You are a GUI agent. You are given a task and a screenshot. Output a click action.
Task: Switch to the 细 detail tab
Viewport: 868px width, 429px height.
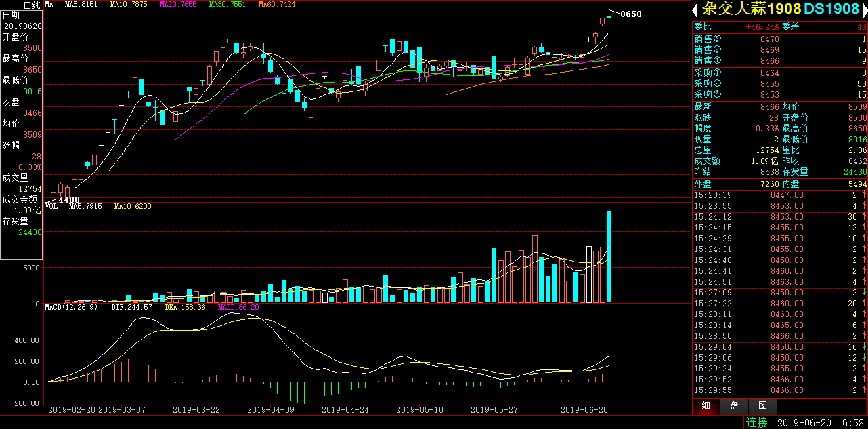(706, 406)
